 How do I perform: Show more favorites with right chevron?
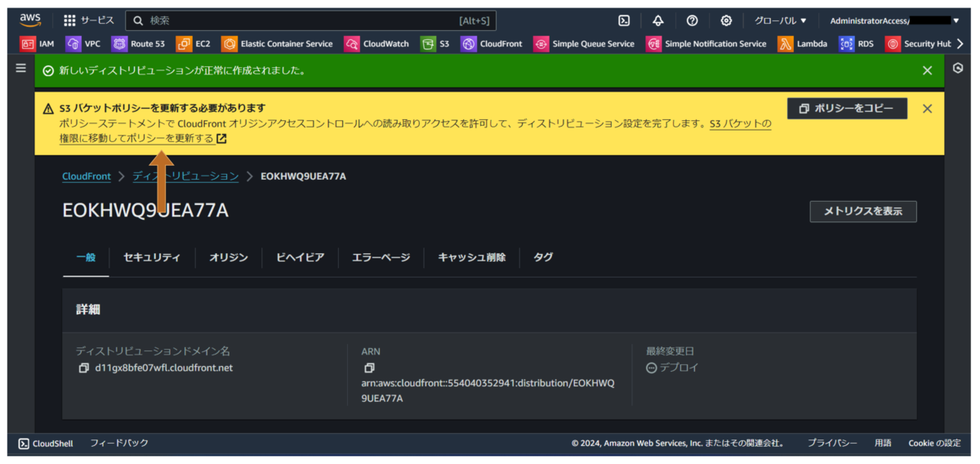(x=960, y=44)
